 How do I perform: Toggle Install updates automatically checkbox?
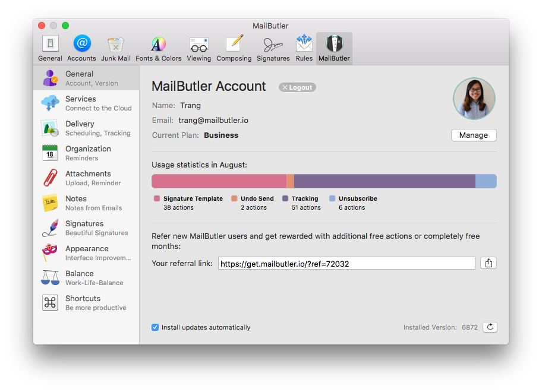[x=155, y=327]
